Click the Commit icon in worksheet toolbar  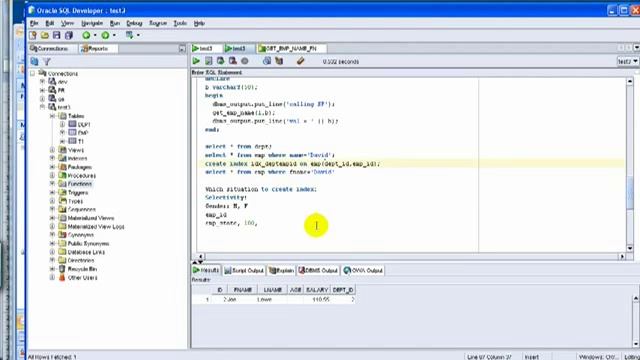pos(220,61)
